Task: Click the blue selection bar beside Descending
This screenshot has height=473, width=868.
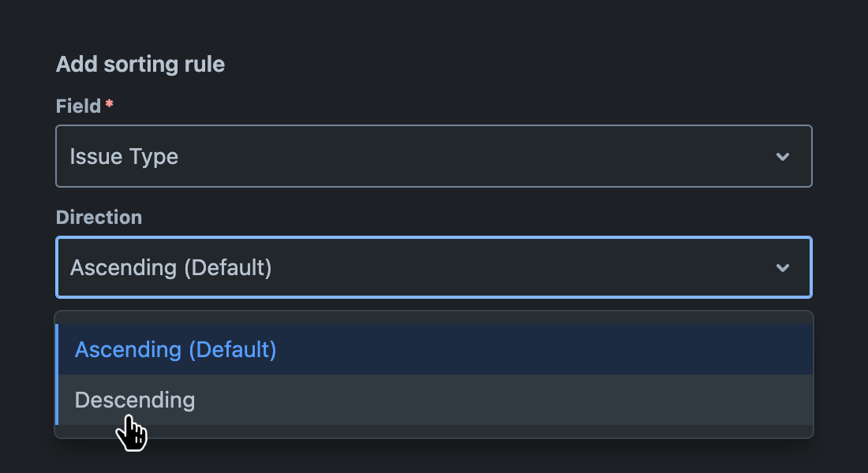Action: pyautogui.click(x=57, y=400)
